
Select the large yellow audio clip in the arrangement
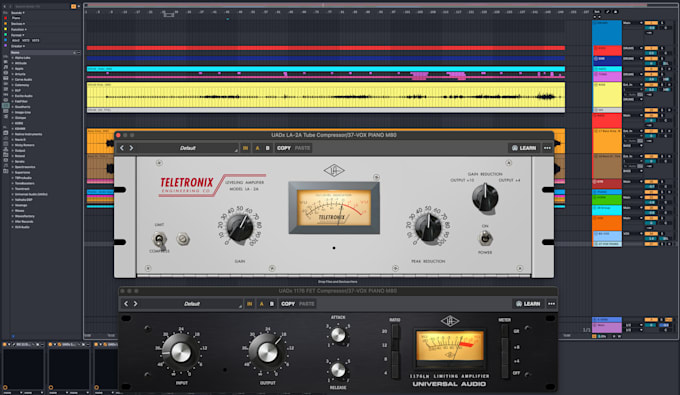pos(326,95)
